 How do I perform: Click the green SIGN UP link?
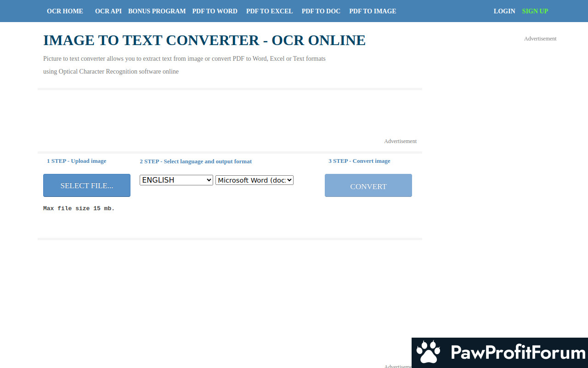[x=535, y=11]
